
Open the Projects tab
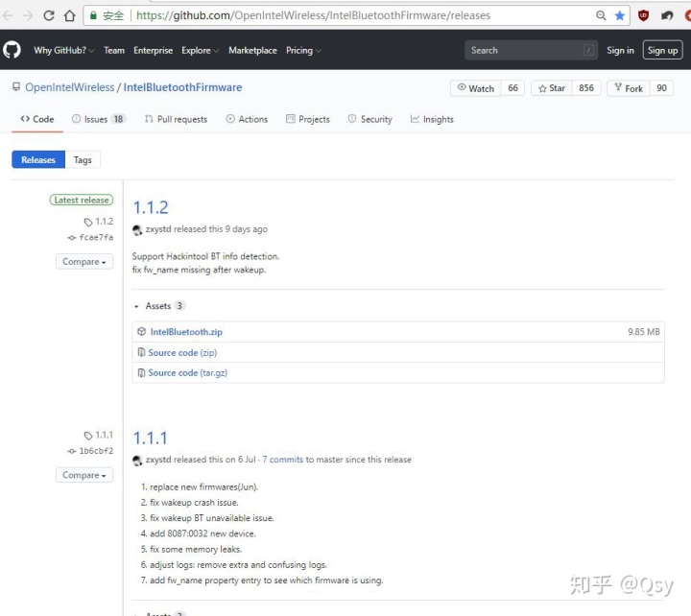[x=308, y=119]
